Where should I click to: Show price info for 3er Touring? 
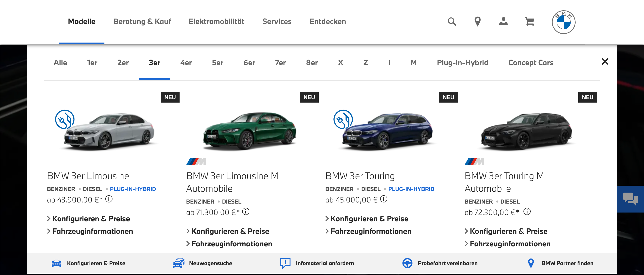383,199
